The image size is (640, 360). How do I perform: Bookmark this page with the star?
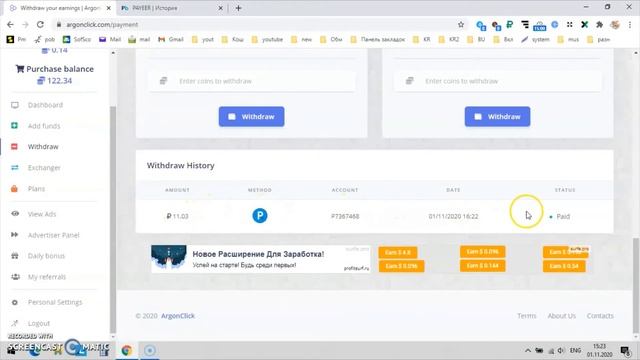click(461, 24)
